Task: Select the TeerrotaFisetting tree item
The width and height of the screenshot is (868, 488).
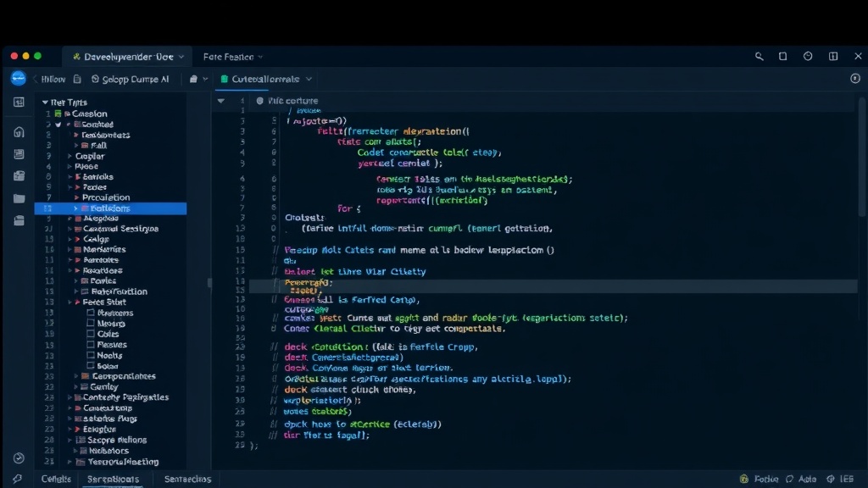Action: [123, 462]
